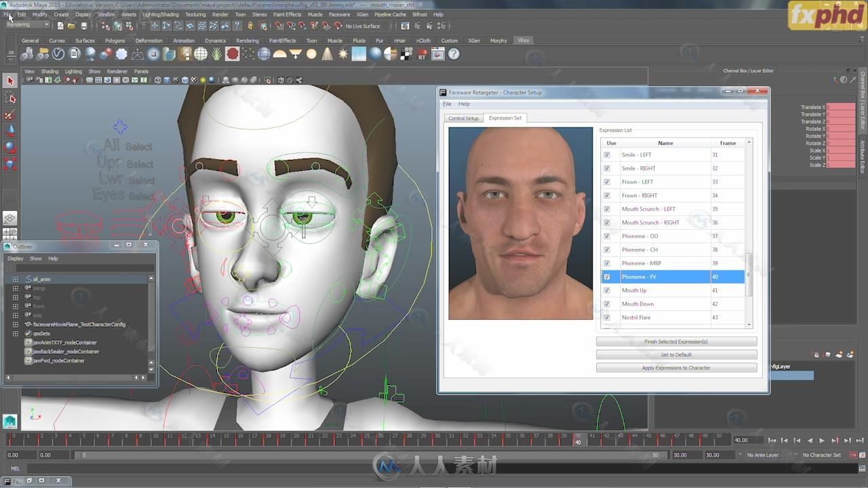Expand qssSets node in Outliner
This screenshot has width=868, height=488.
pyautogui.click(x=15, y=333)
